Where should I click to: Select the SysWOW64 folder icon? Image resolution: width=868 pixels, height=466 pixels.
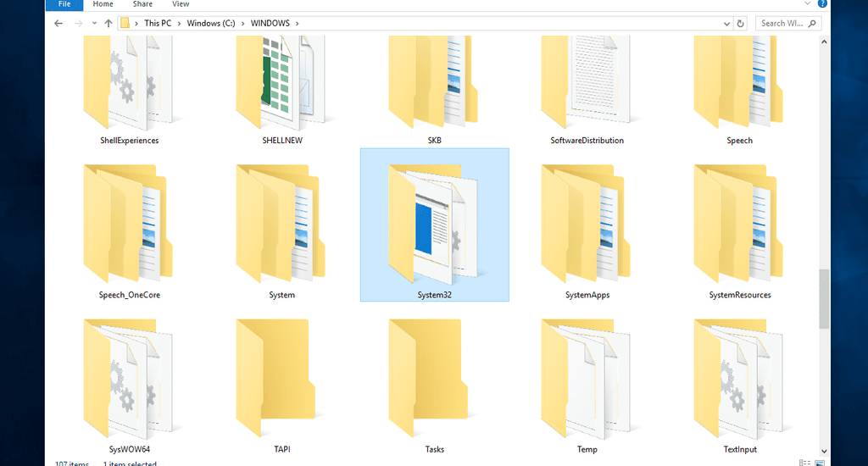click(129, 380)
